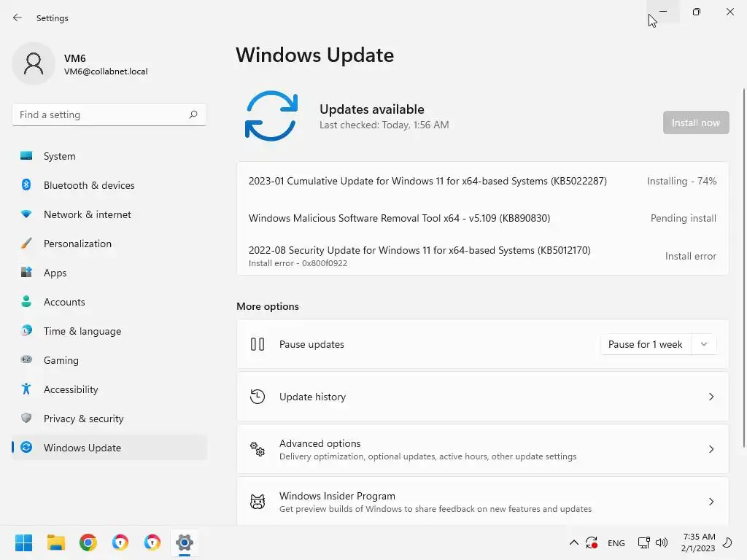Viewport: 747px width, 560px height.
Task: Click the error code 0x800f0922 text
Action: click(x=325, y=263)
